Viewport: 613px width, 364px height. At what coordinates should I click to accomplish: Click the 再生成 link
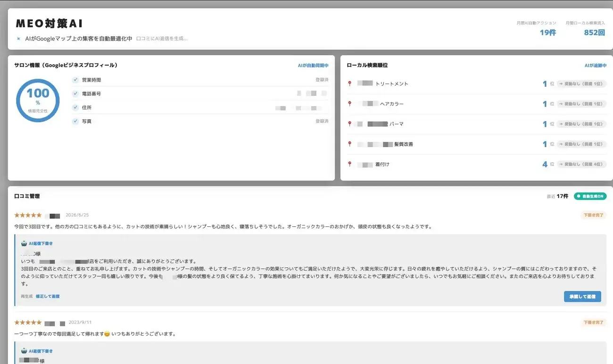[26, 297]
